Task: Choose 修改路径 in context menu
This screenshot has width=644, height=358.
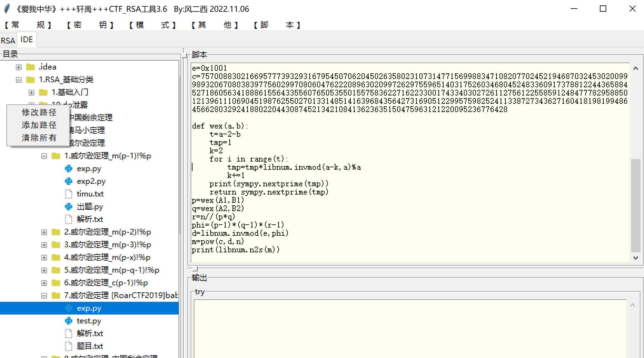Action: click(x=39, y=112)
